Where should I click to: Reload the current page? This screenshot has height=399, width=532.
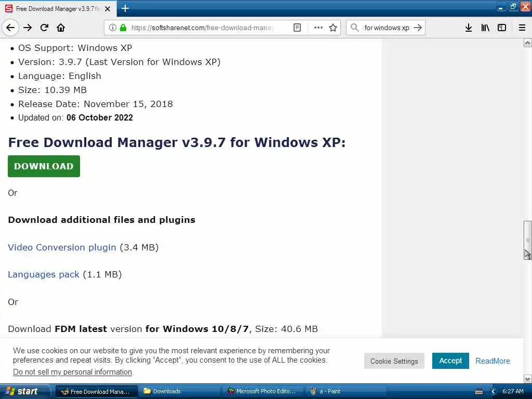coord(44,28)
